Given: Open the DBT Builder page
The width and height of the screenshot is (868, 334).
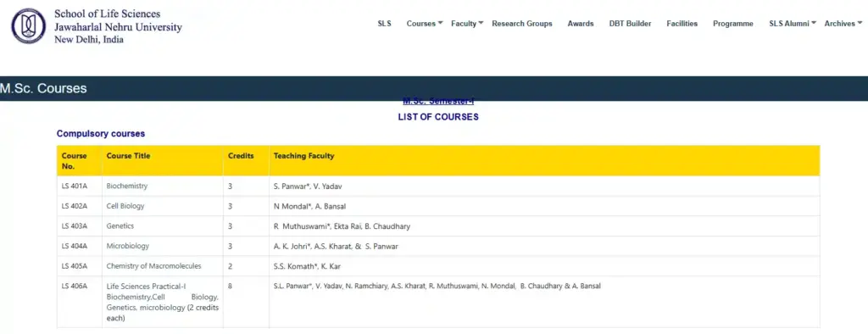Looking at the screenshot, I should (630, 24).
